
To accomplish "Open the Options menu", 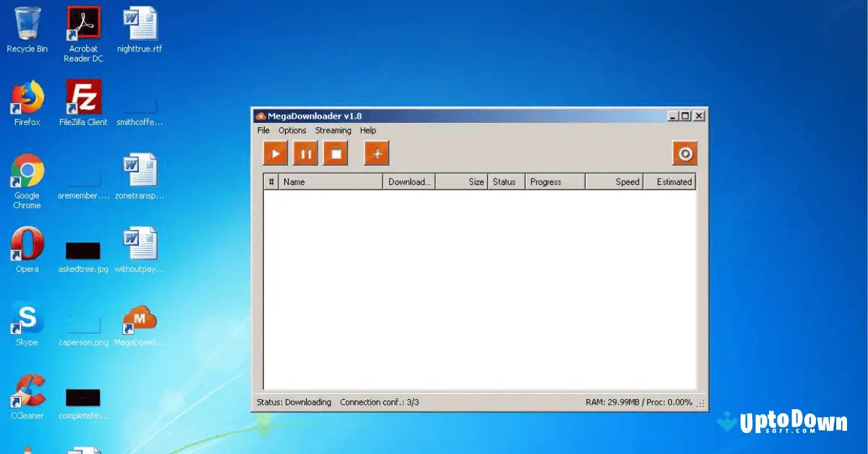I will (292, 130).
